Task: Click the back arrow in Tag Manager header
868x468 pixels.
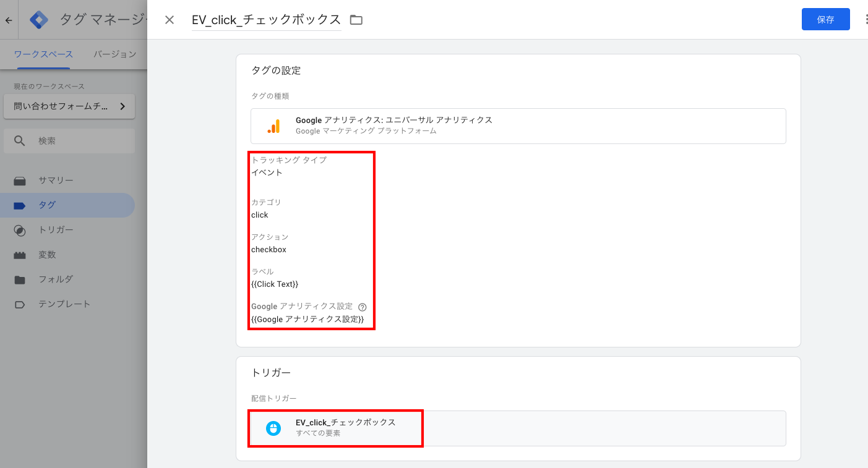Action: tap(9, 20)
